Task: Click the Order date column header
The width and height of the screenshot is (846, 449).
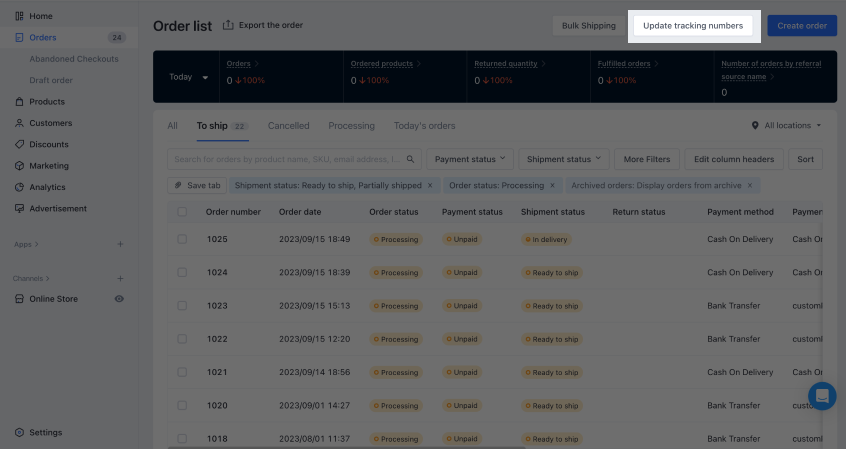Action: click(x=300, y=212)
